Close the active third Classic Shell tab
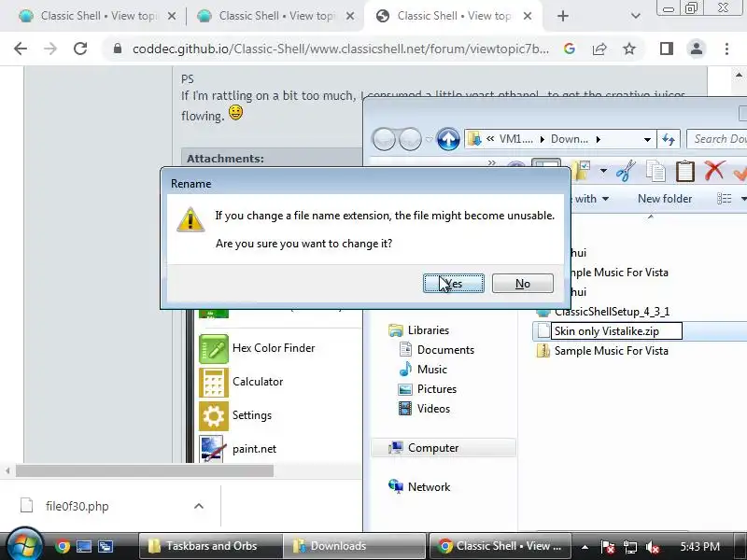 tap(528, 16)
